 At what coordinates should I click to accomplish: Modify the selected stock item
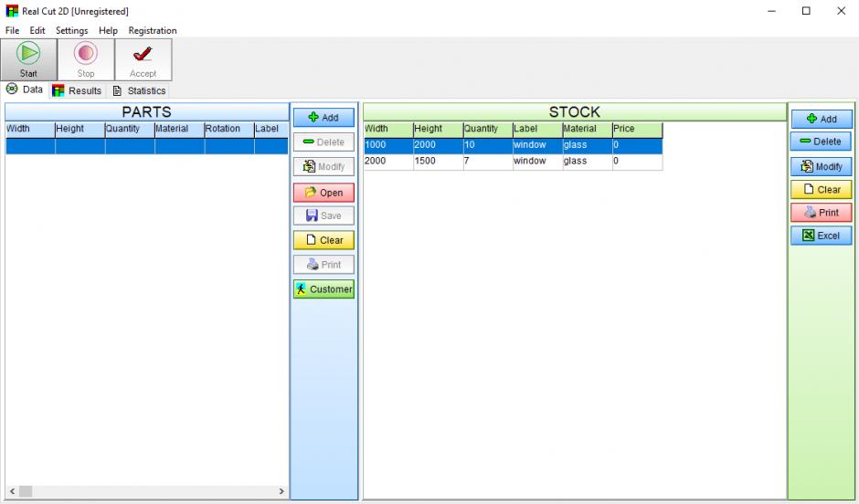pyautogui.click(x=821, y=167)
